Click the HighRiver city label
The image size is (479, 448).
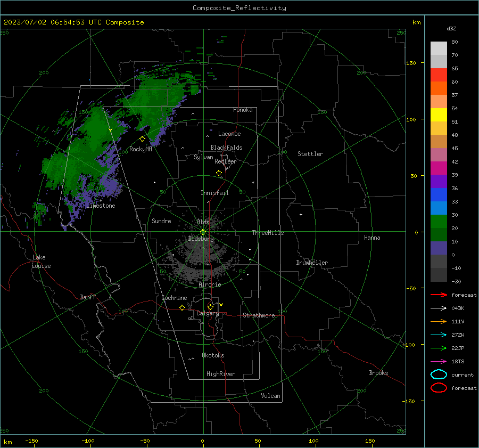(221, 374)
